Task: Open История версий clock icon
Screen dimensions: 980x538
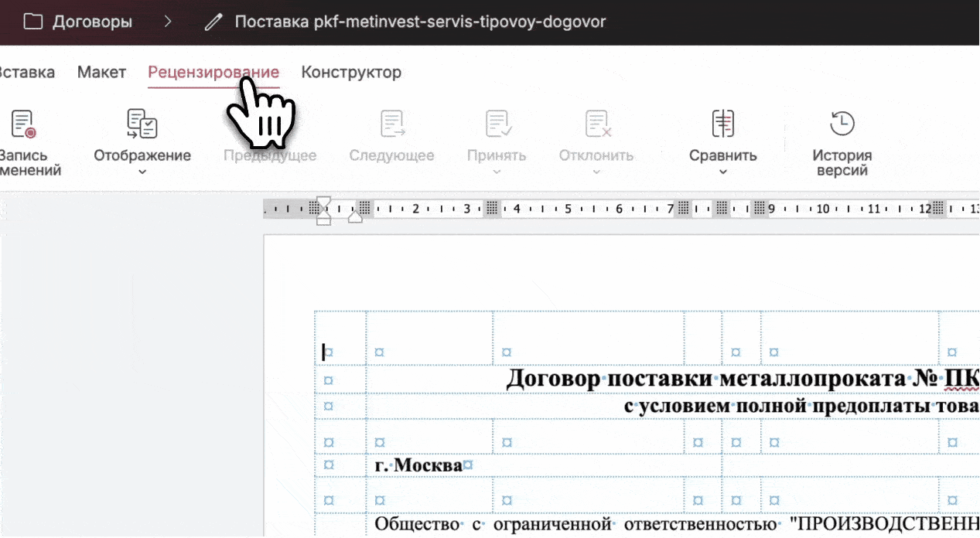Action: (842, 124)
